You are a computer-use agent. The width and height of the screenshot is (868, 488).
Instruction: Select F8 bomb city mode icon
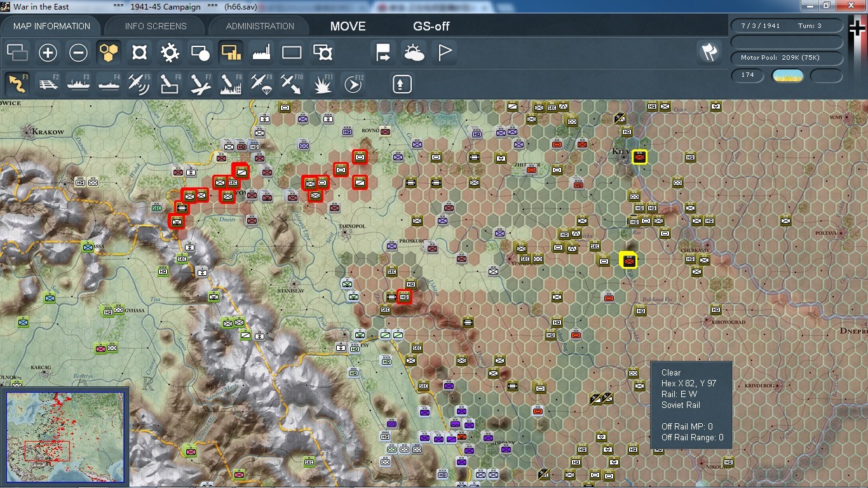pyautogui.click(x=231, y=84)
